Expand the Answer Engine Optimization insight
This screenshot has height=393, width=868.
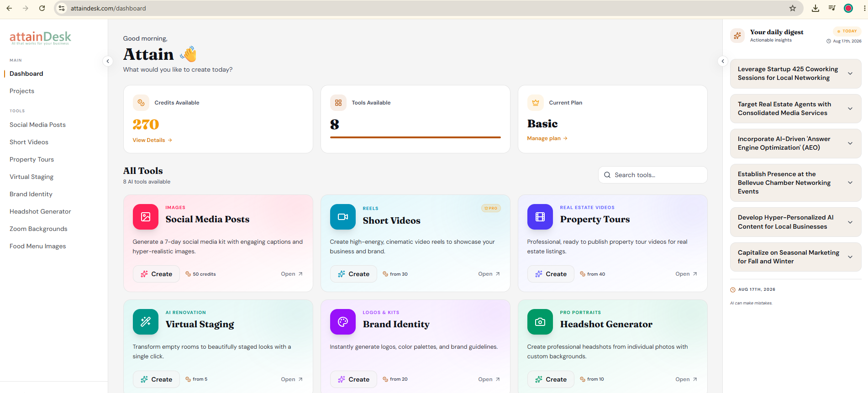point(850,143)
